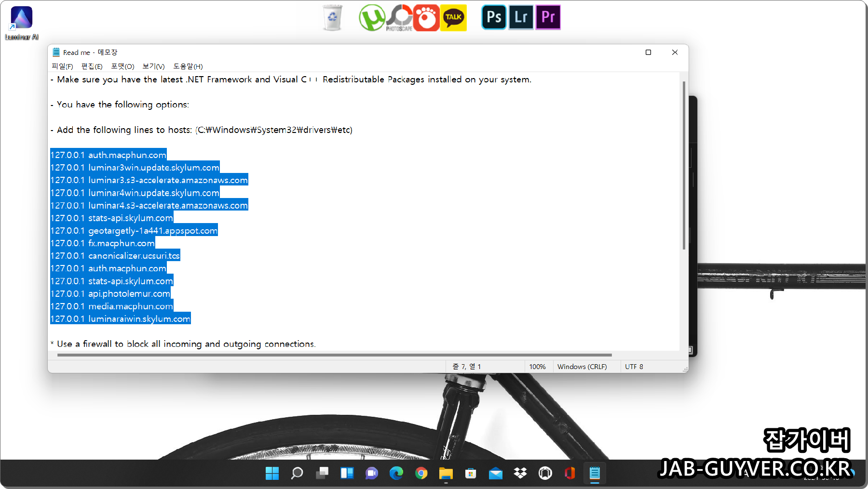Open Dropbox from the taskbar
This screenshot has height=489, width=868.
point(520,473)
